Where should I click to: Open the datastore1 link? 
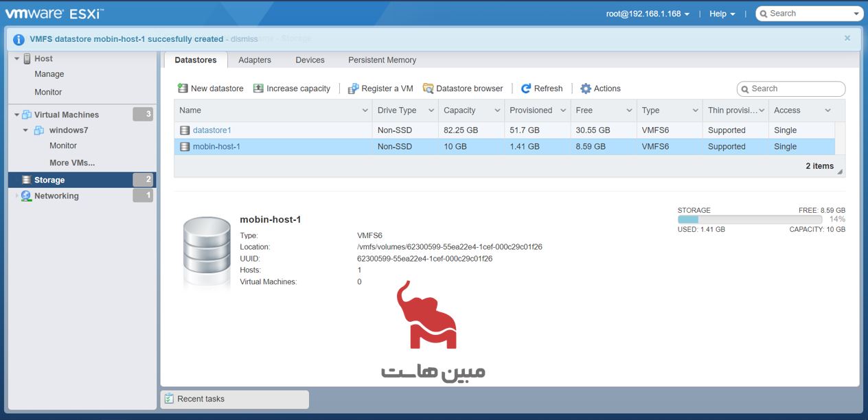click(212, 130)
